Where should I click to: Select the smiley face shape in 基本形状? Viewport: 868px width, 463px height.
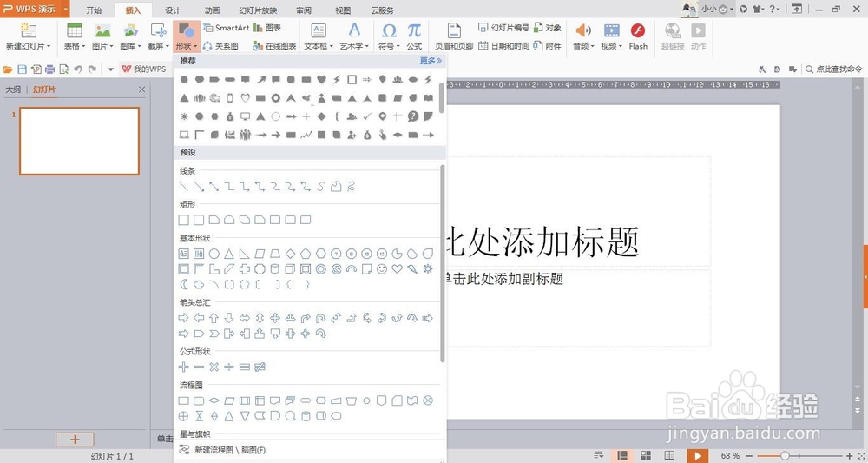click(381, 269)
